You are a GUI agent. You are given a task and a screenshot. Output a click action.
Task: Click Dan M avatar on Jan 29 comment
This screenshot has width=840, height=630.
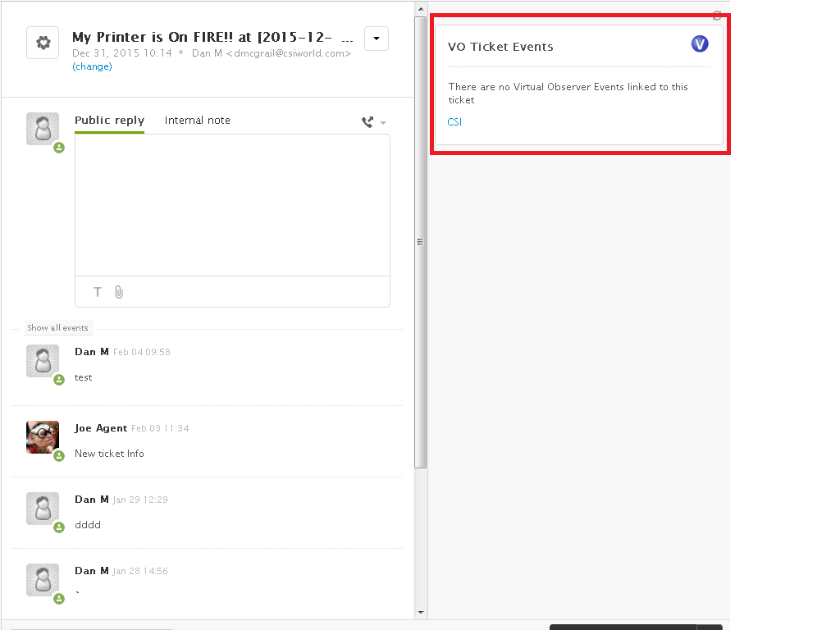coord(43,509)
